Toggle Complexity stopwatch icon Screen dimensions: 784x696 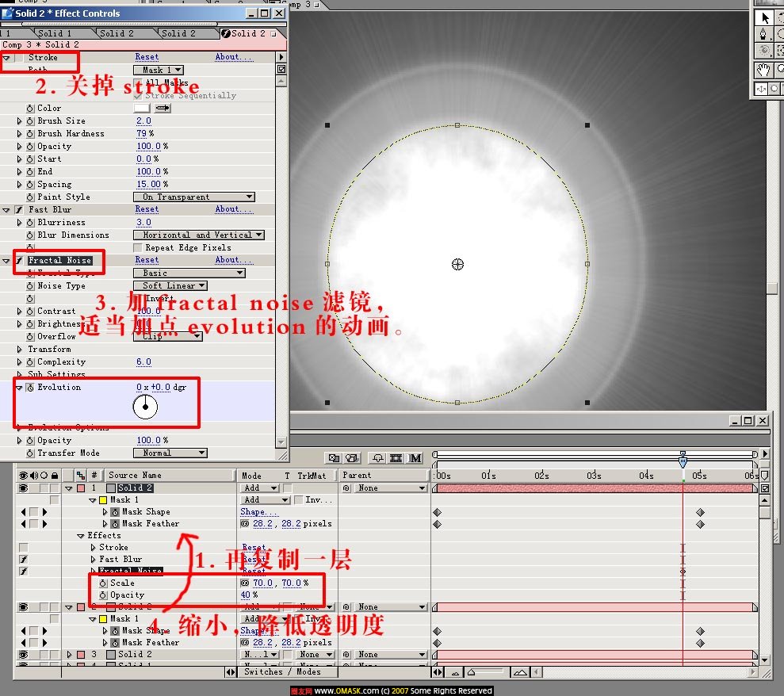coord(30,362)
